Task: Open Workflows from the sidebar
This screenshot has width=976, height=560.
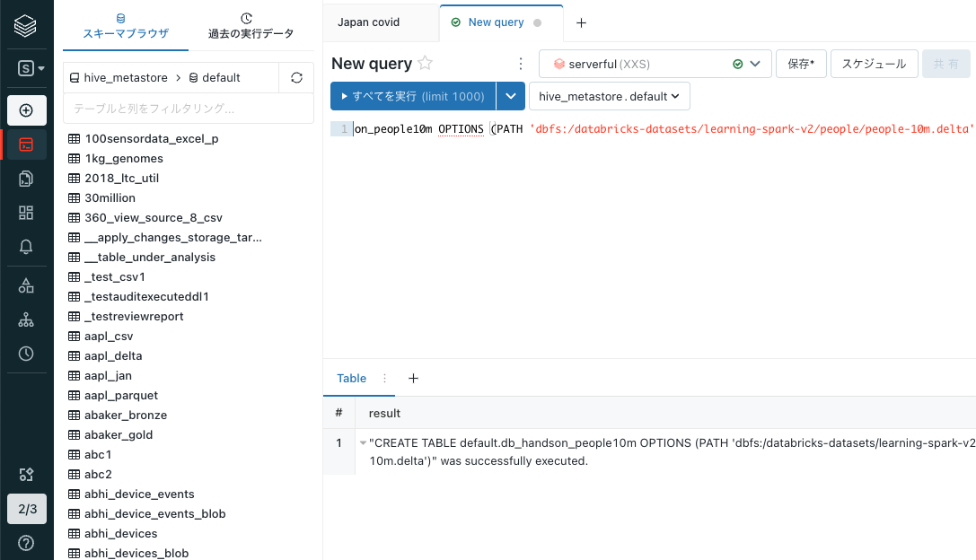Action: point(24,319)
